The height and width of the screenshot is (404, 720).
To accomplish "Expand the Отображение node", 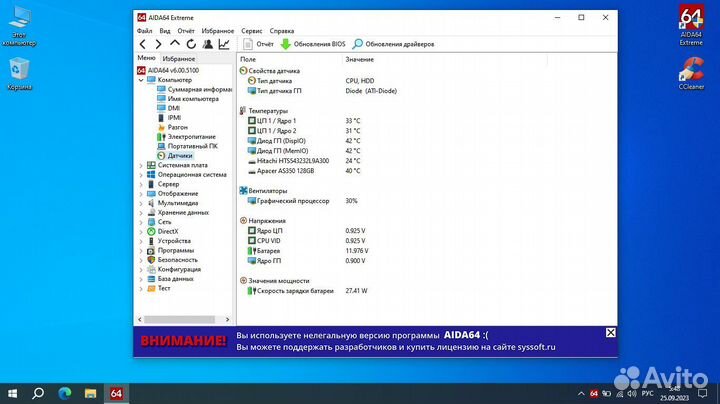I will [x=141, y=194].
